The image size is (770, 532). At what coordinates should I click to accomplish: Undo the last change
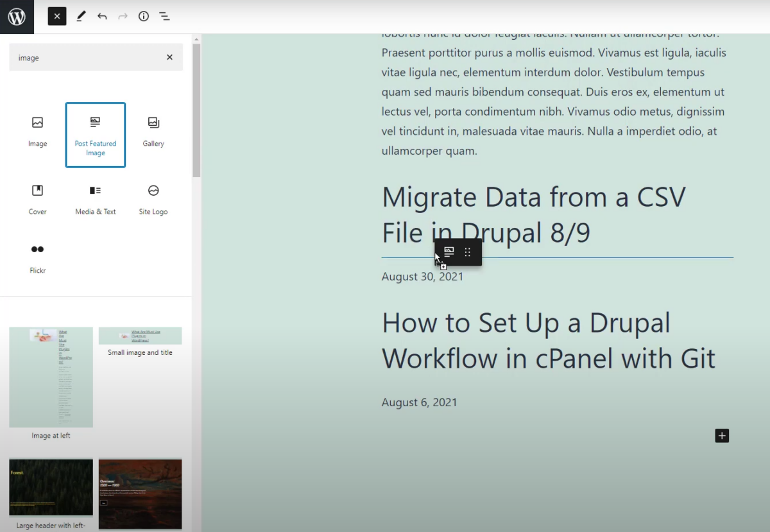point(102,17)
